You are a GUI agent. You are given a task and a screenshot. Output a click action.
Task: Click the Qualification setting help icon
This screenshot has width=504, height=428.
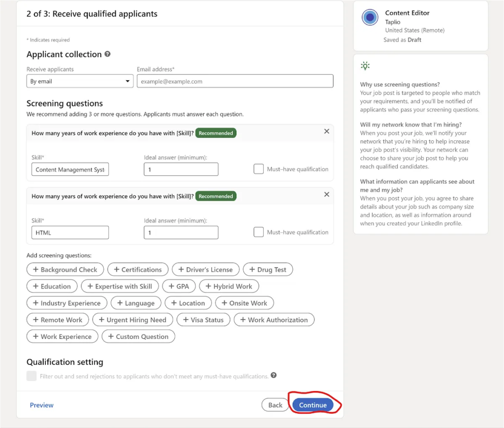click(x=274, y=375)
